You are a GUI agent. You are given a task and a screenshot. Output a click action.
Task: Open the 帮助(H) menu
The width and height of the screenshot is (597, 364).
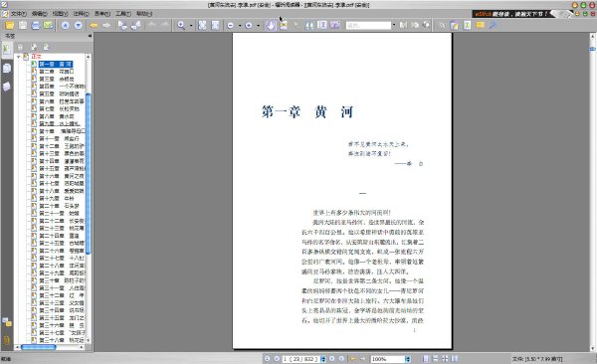click(144, 14)
